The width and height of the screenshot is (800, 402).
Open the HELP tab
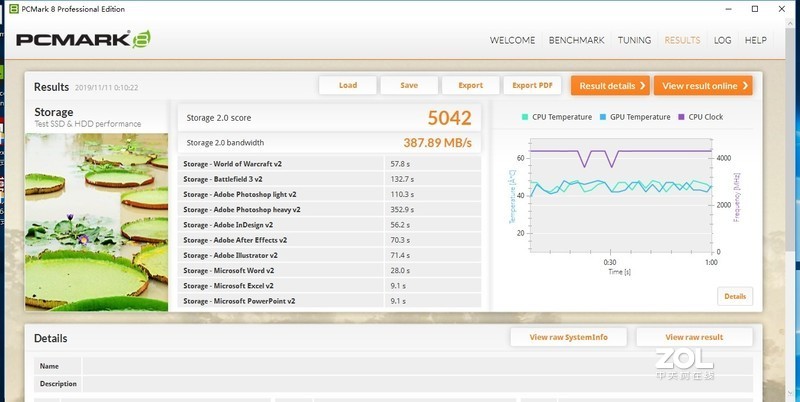point(755,40)
